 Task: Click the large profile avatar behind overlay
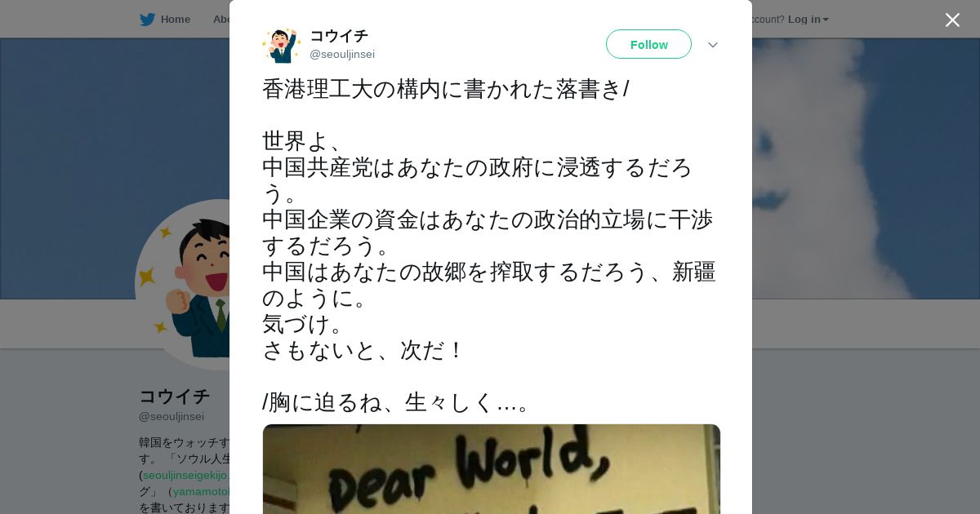183,285
